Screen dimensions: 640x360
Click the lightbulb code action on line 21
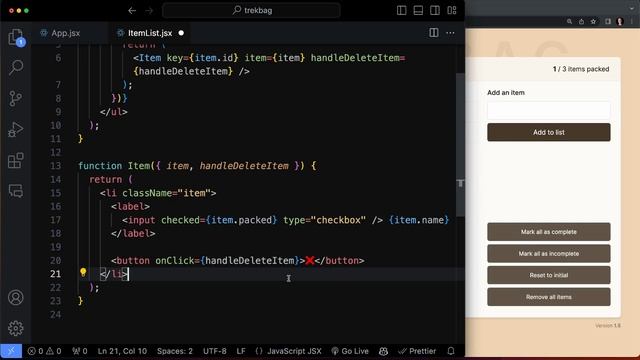tap(83, 272)
